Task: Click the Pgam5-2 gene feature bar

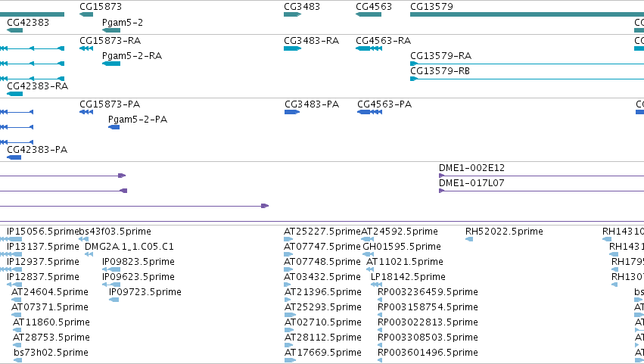Action: (x=111, y=30)
